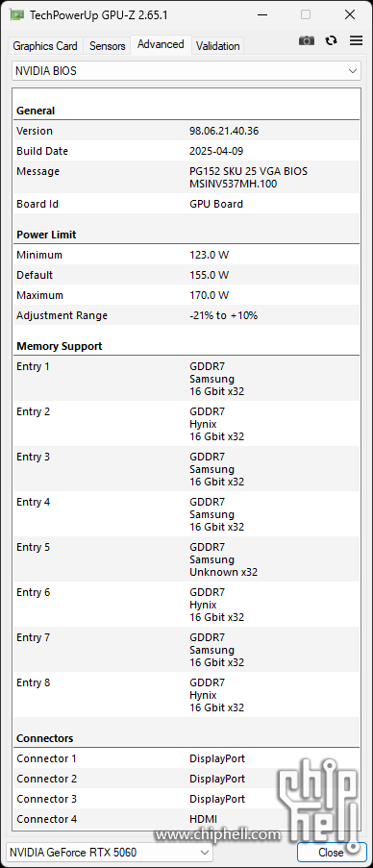This screenshot has width=373, height=868.
Task: Select the BIOS Version row
Action: tap(186, 131)
